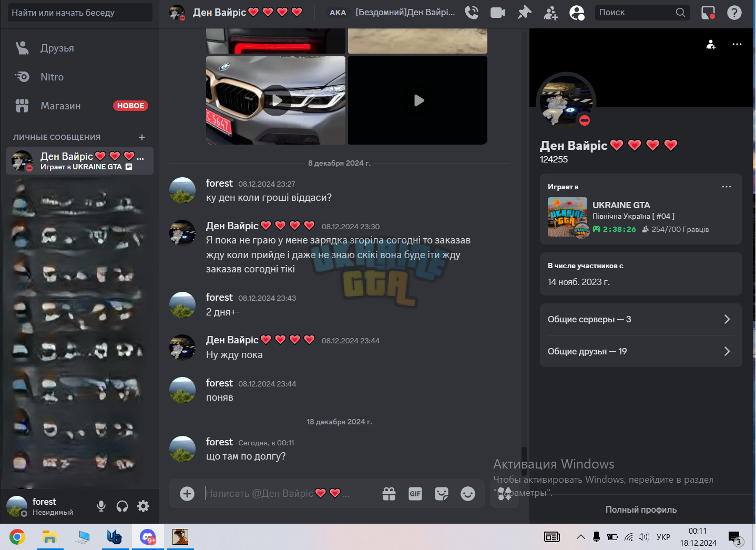Viewport: 756px width, 550px height.
Task: Expand Общие серверы — 3 list
Action: (x=641, y=319)
